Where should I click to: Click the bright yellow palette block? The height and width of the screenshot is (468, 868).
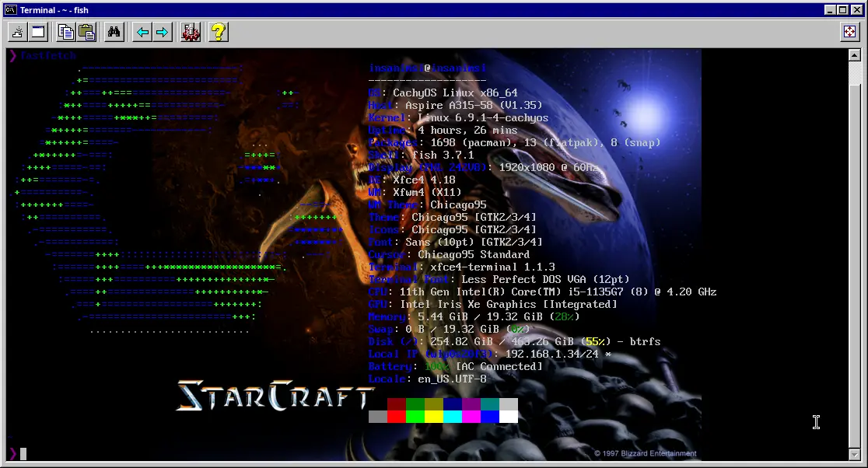tap(434, 417)
